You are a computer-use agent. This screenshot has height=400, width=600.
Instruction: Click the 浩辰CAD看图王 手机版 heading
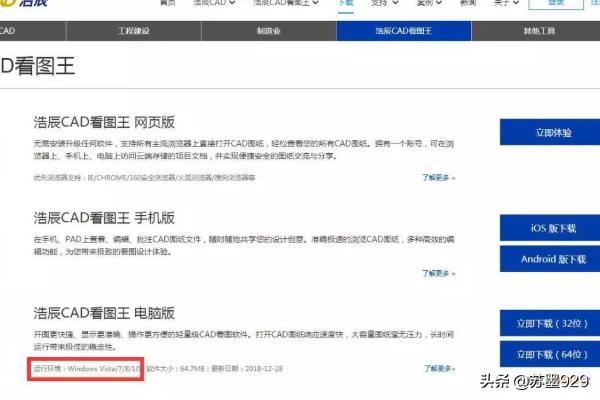[104, 218]
